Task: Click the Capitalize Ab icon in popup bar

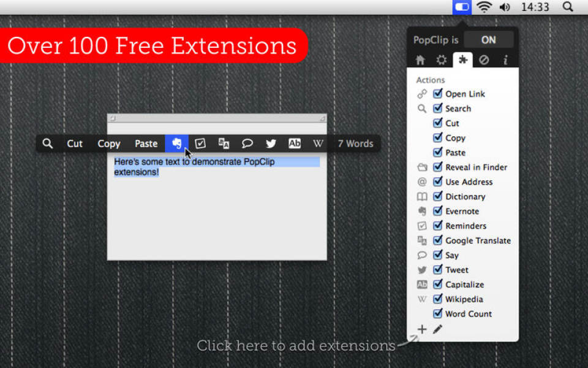Action: pyautogui.click(x=295, y=144)
